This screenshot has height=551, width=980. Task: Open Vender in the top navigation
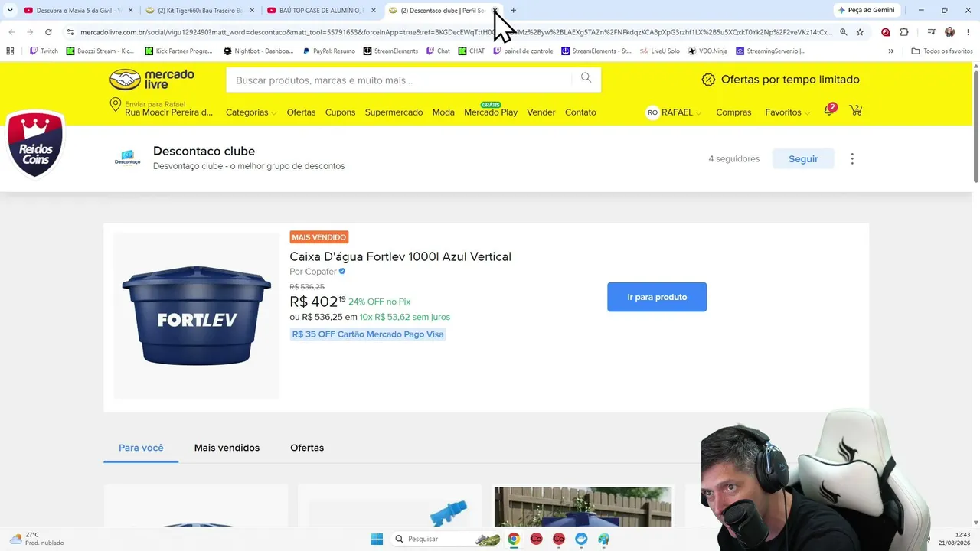541,112
